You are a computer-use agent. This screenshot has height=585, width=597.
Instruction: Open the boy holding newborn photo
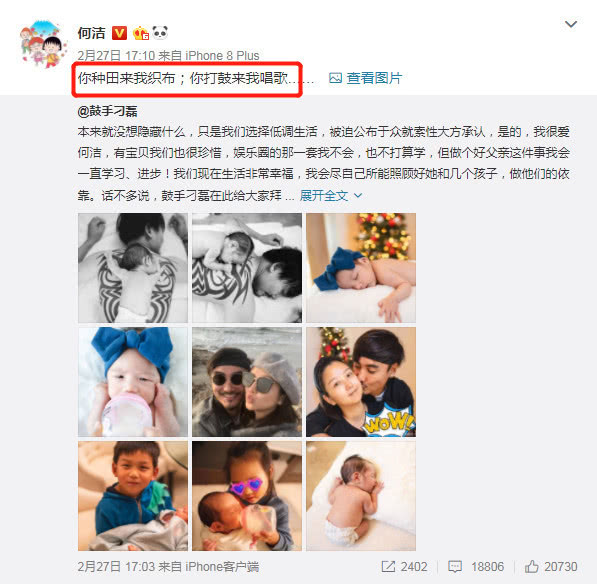(133, 496)
